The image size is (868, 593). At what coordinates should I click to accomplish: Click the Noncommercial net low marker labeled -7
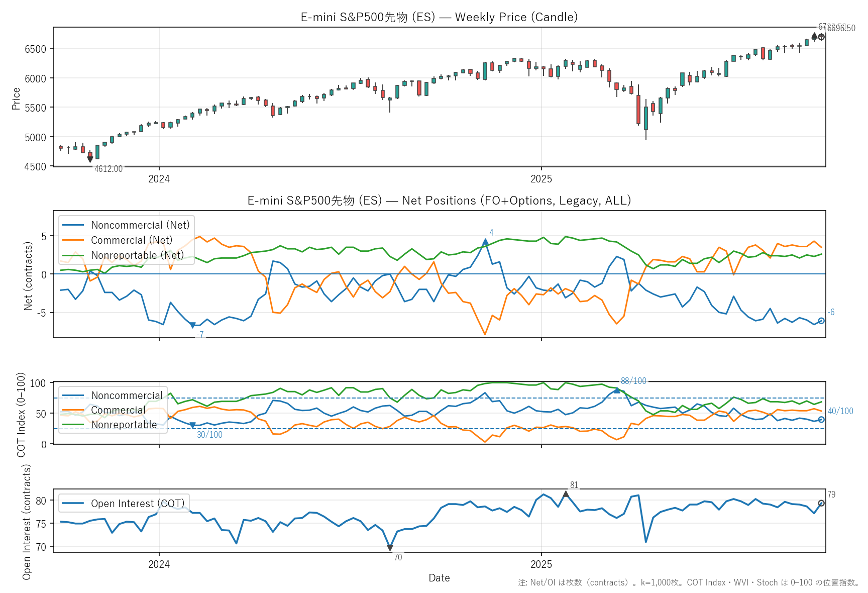192,326
